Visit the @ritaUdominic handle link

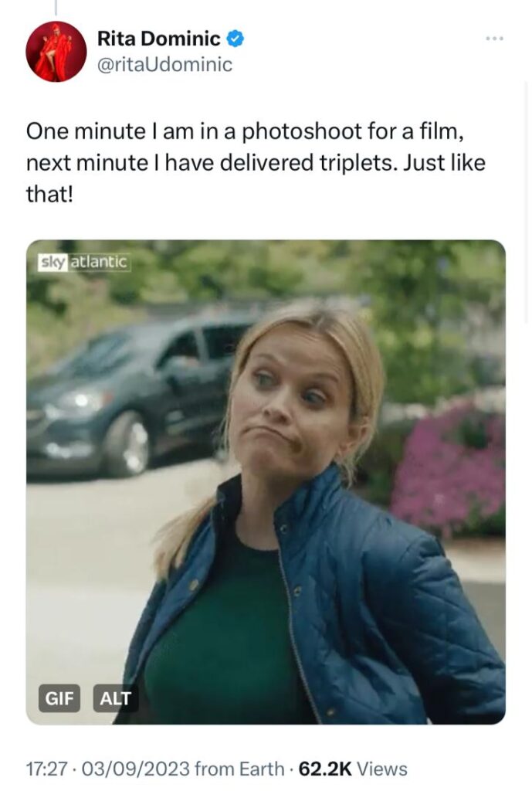coord(164,65)
